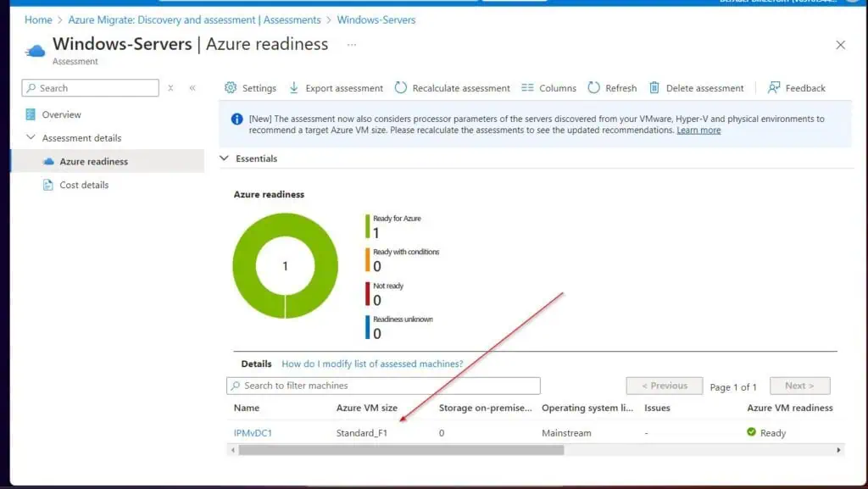
Task: Follow the Learn more link in banner
Action: pyautogui.click(x=698, y=130)
